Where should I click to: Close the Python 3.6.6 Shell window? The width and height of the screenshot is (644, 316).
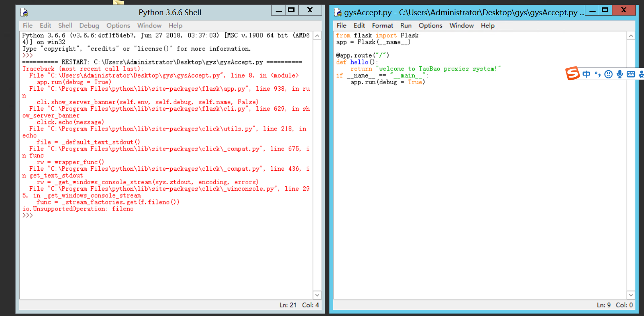coord(310,10)
